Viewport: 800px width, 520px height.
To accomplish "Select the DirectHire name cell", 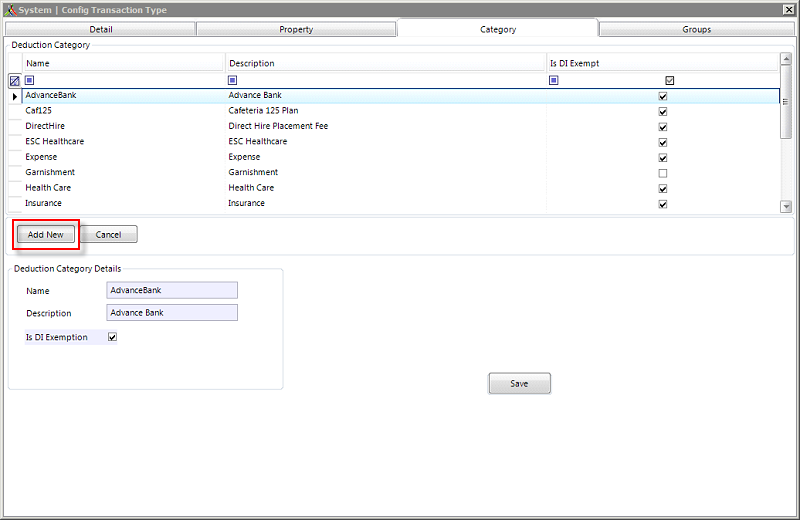I will pyautogui.click(x=123, y=126).
